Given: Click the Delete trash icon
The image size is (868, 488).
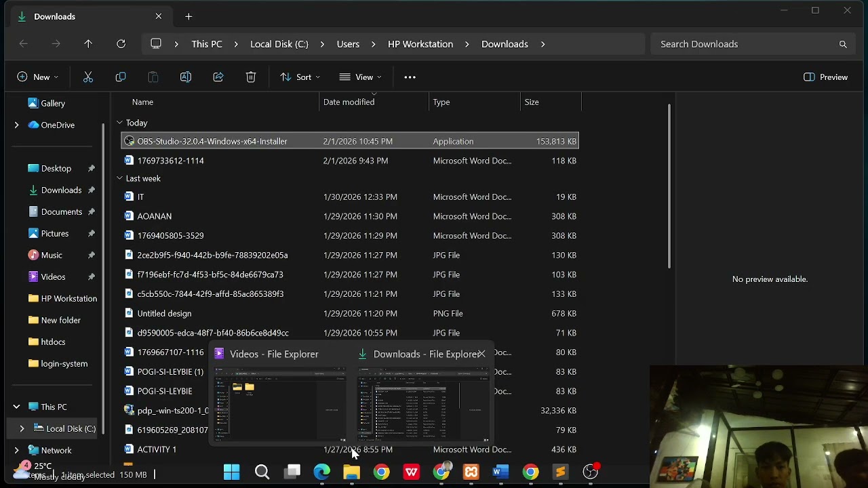Looking at the screenshot, I should click(251, 77).
